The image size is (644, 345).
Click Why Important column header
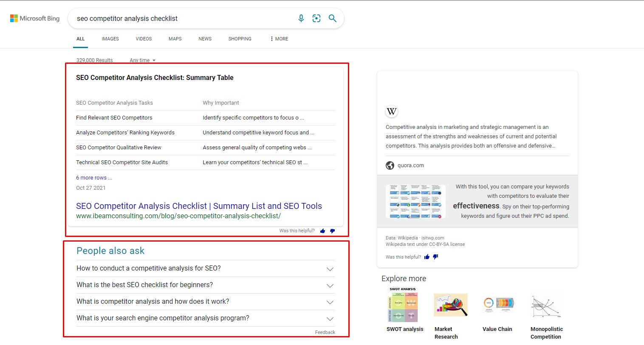tap(221, 103)
